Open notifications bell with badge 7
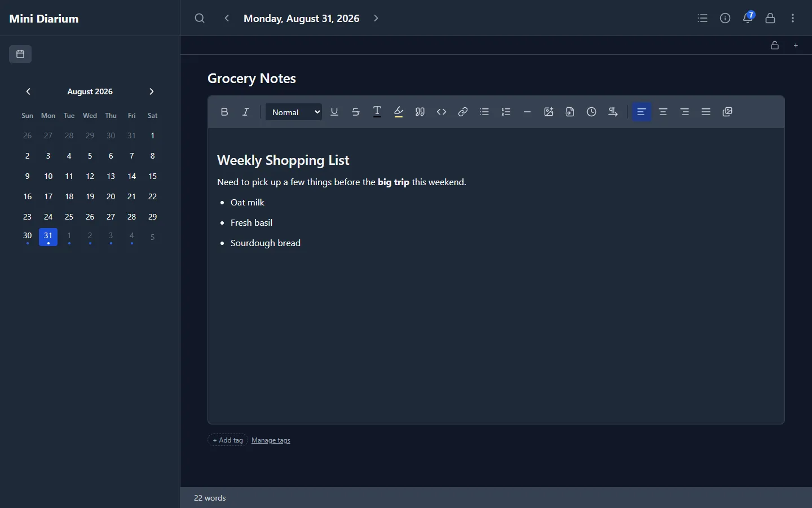 point(748,17)
